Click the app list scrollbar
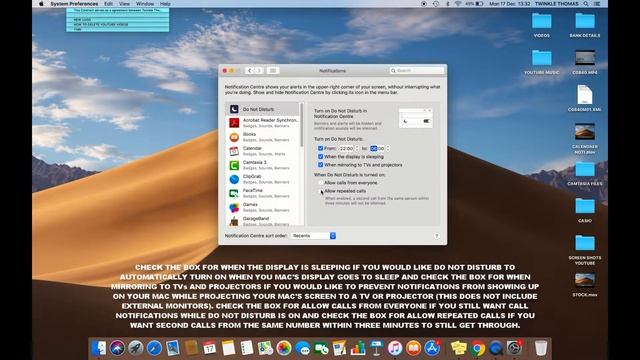The height and width of the screenshot is (360, 640). (x=302, y=125)
